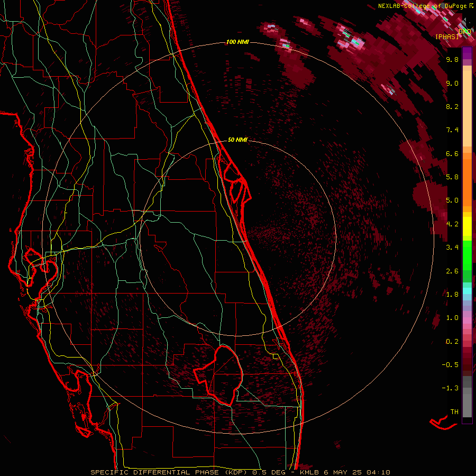
Task: Pick the bright green color bar segment
Action: [x=467, y=255]
